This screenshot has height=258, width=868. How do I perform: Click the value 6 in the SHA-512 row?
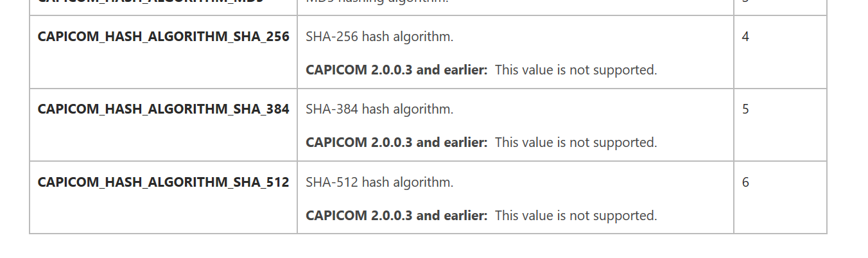(745, 182)
